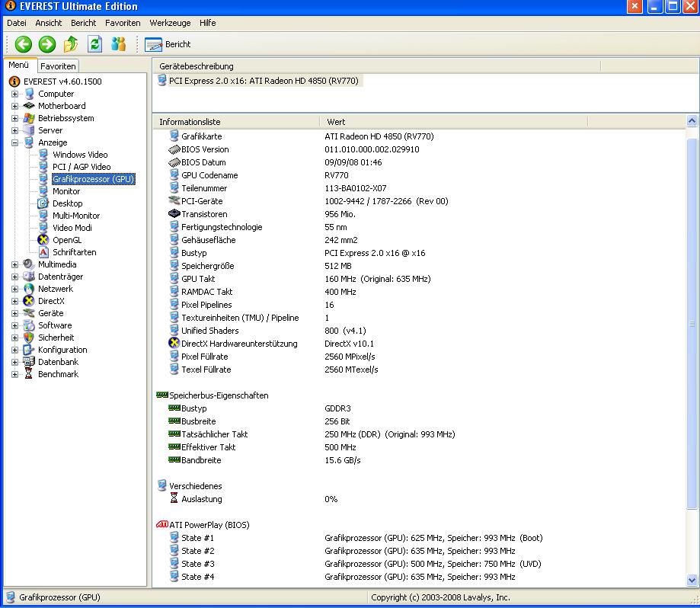This screenshot has width=700, height=608.
Task: Click the EVEREST info icon at the tree root
Action: (x=14, y=82)
